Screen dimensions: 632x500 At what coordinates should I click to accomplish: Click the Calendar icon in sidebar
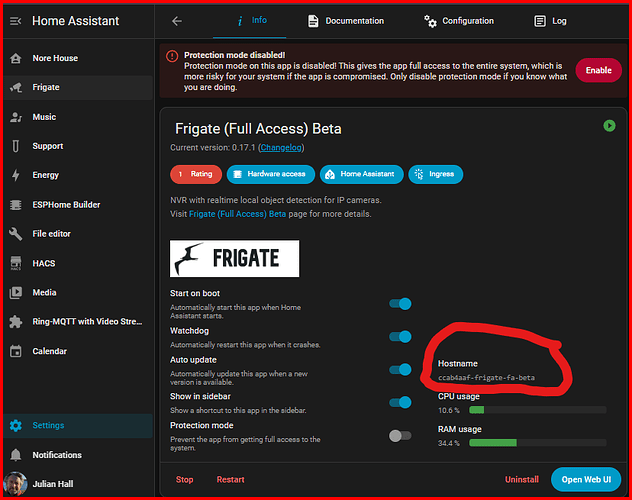pos(16,351)
